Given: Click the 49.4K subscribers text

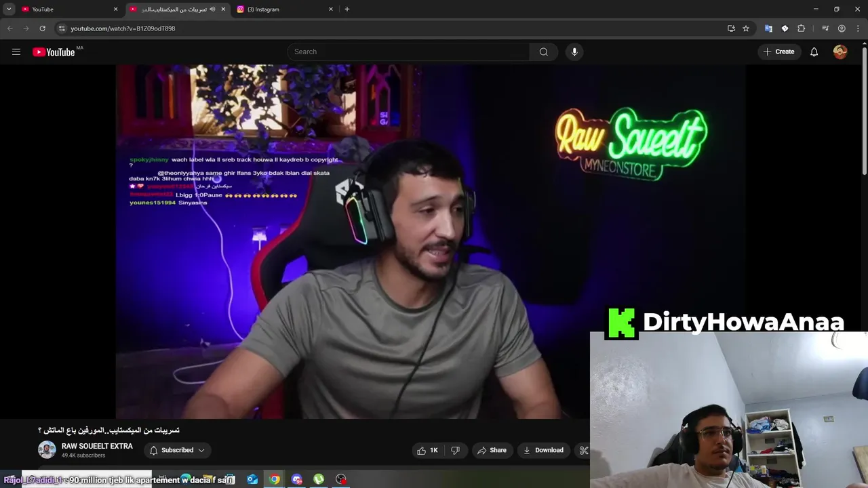Looking at the screenshot, I should [83, 455].
